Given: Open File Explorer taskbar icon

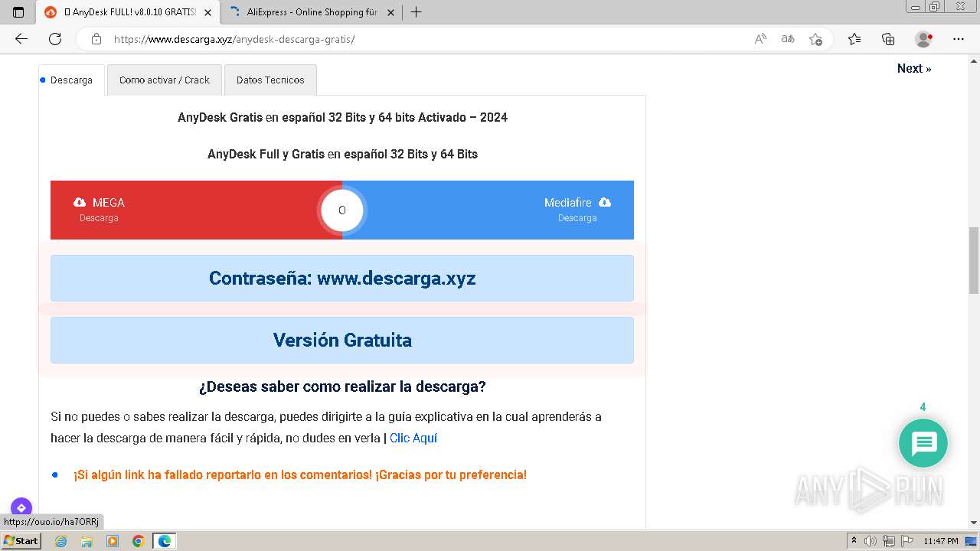Looking at the screenshot, I should point(87,541).
